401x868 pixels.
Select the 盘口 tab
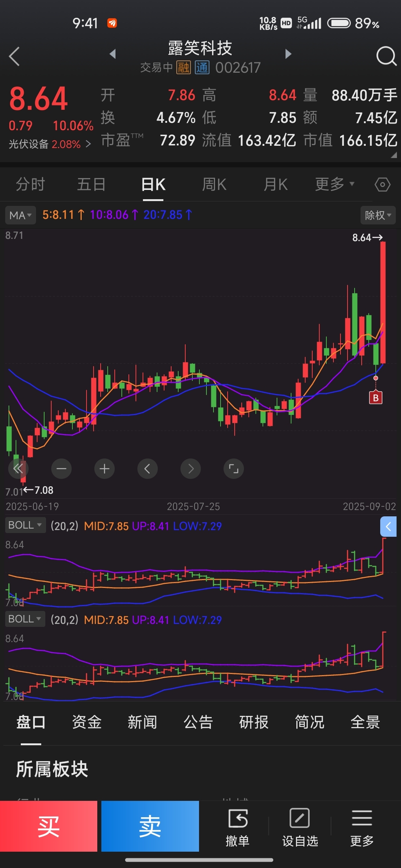click(x=31, y=722)
